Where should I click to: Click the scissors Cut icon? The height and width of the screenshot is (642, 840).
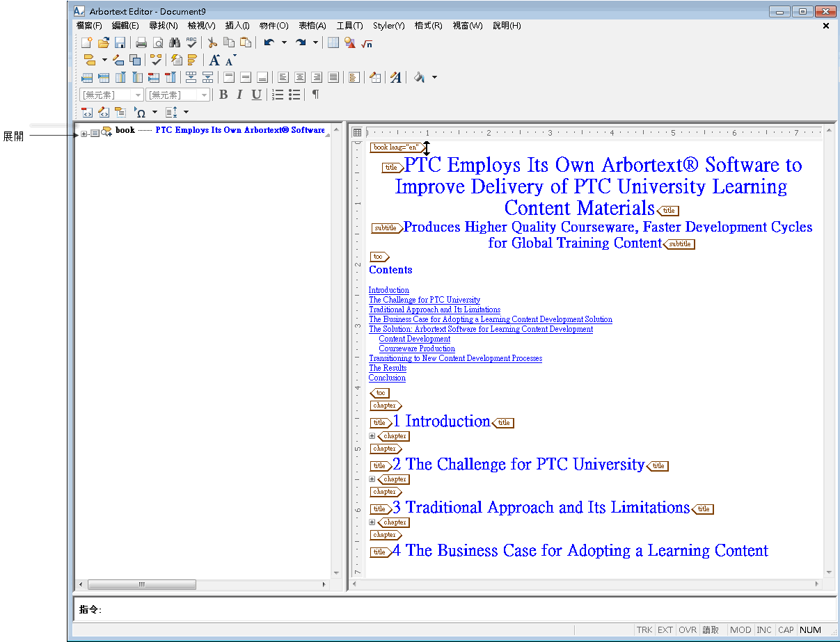(x=212, y=42)
